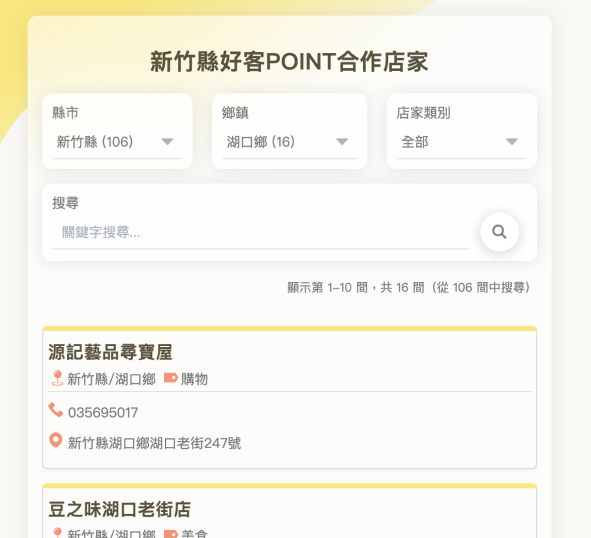
Task: Open the 縣市 dropdown showing 新竹縣 (106)
Action: [117, 142]
